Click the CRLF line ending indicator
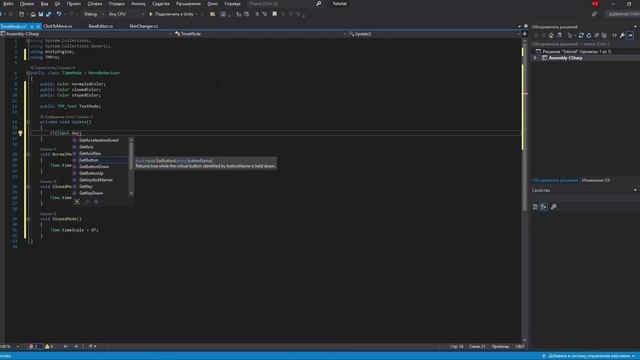Screen dimensions: 640x360 click(x=520, y=347)
